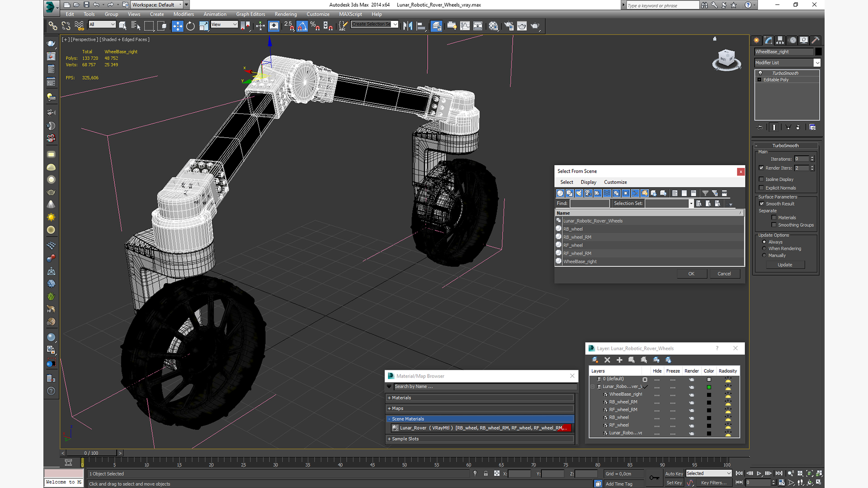
Task: Open Select by Name tool in main toolbar
Action: 135,26
